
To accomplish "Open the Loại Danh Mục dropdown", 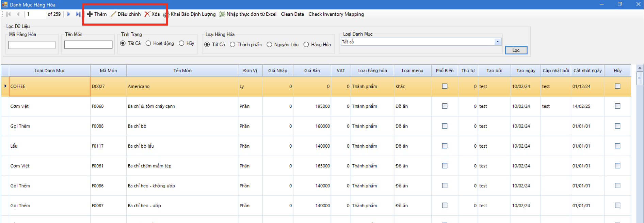I will click(498, 42).
